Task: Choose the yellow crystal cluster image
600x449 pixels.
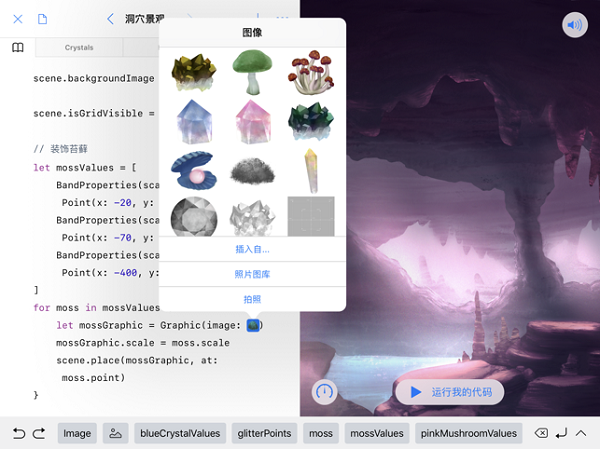Action: point(194,72)
